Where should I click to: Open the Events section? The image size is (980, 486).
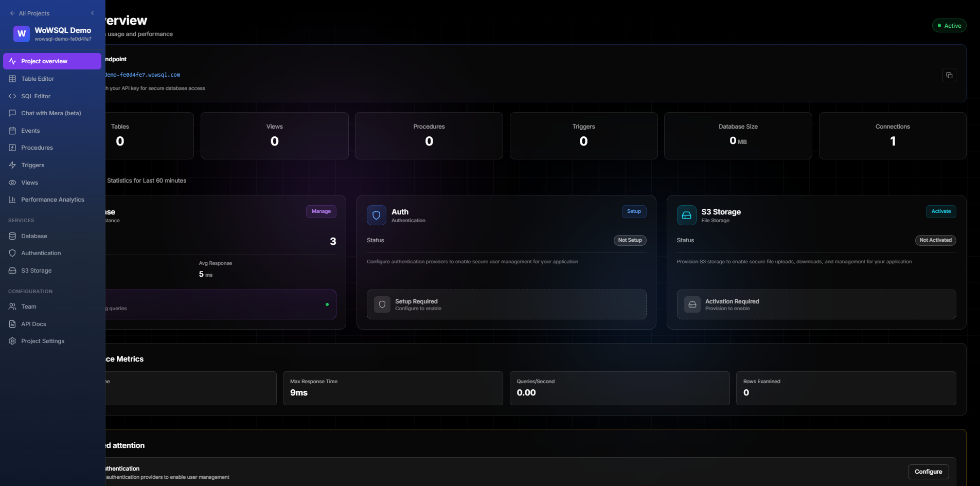[30, 131]
